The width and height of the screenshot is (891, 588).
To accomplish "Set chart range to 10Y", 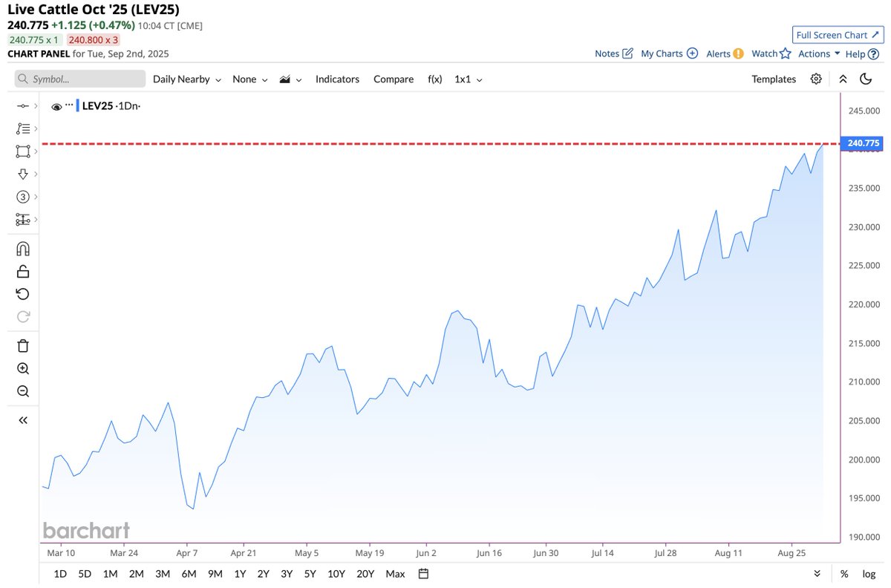I will coord(336,573).
